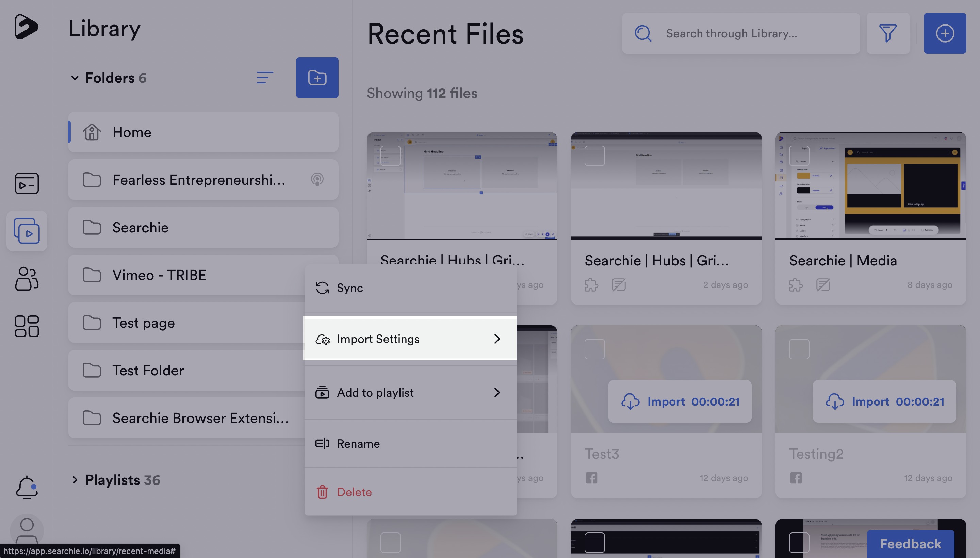This screenshot has width=980, height=558.
Task: Click the playlist icon beside Add to playlist
Action: click(x=322, y=392)
